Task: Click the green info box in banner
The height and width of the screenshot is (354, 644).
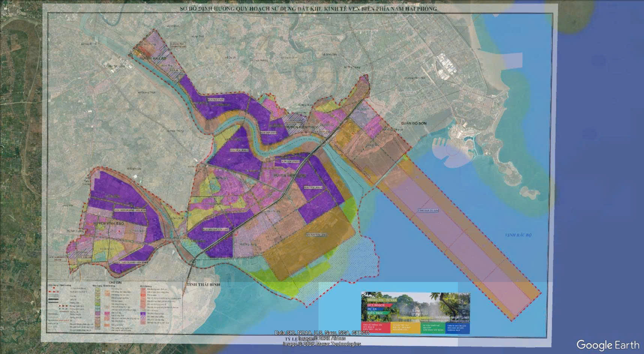Action: 432,328
